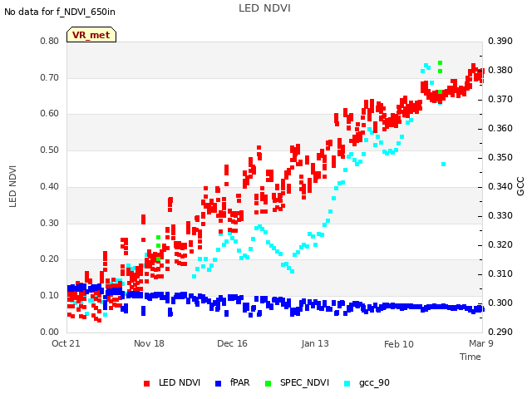The width and height of the screenshot is (532, 399).
Task: Click the 0.330 GCC axis value
Action: pyautogui.click(x=500, y=216)
